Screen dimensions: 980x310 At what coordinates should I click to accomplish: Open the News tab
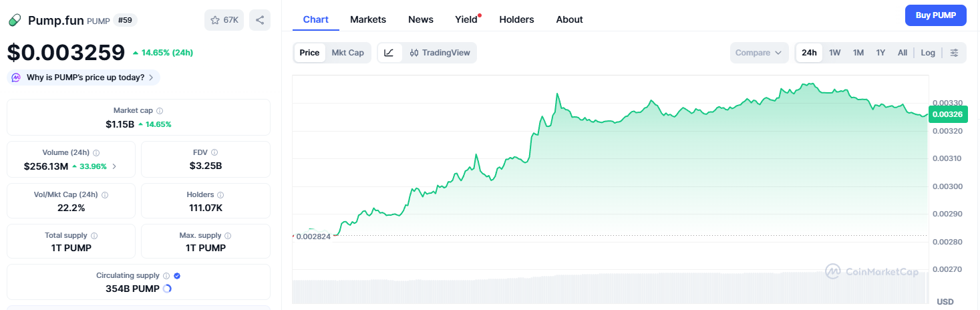pyautogui.click(x=421, y=19)
